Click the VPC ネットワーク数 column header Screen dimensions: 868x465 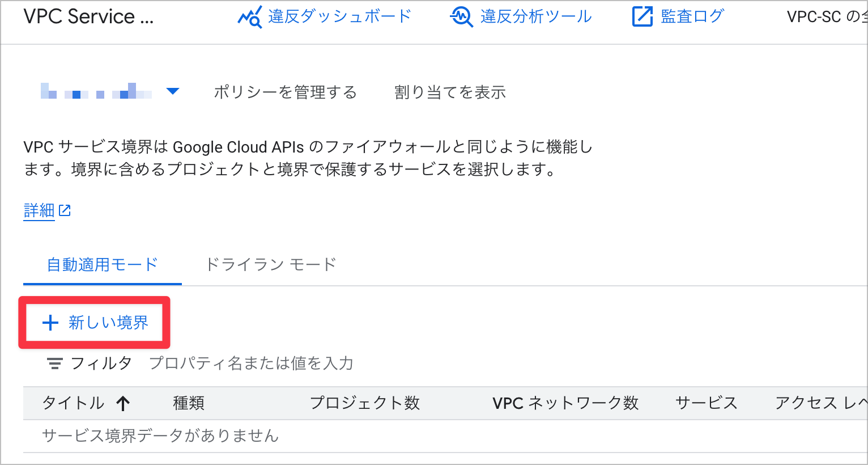coord(565,403)
